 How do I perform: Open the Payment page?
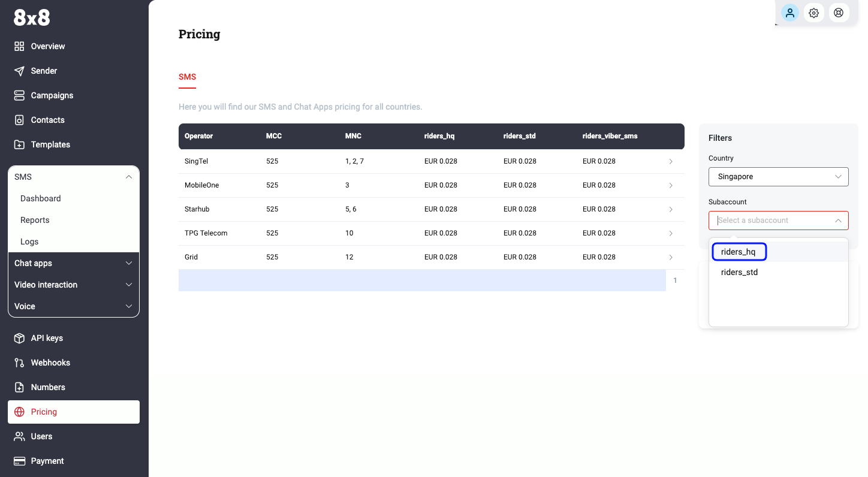(x=47, y=461)
